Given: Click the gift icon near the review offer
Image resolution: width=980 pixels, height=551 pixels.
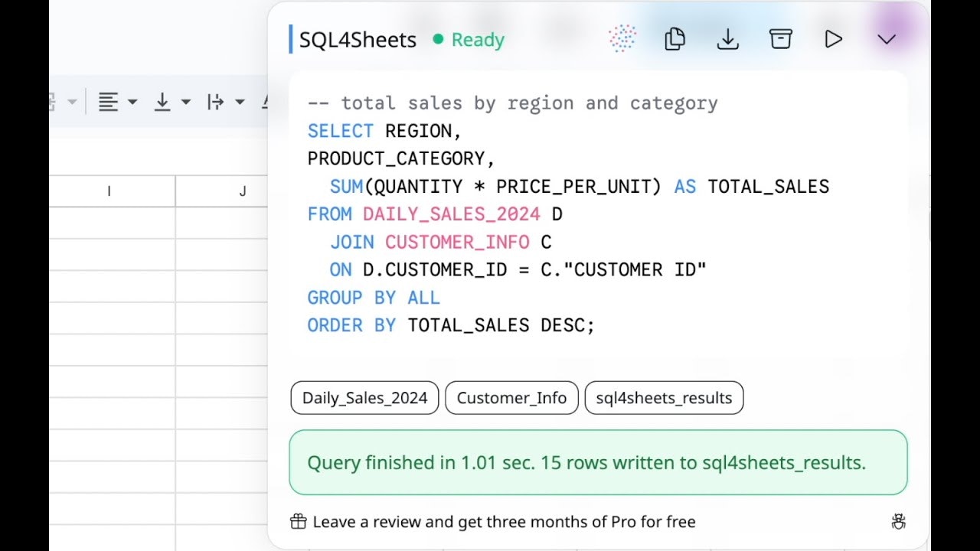Looking at the screenshot, I should point(297,521).
